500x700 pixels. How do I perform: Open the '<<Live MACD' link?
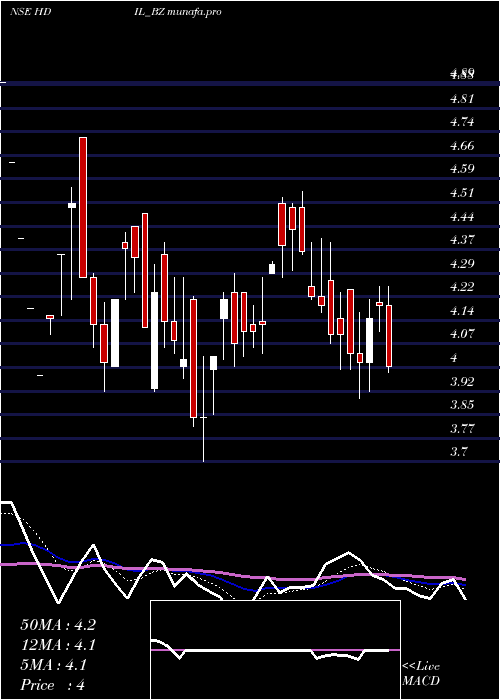421,673
